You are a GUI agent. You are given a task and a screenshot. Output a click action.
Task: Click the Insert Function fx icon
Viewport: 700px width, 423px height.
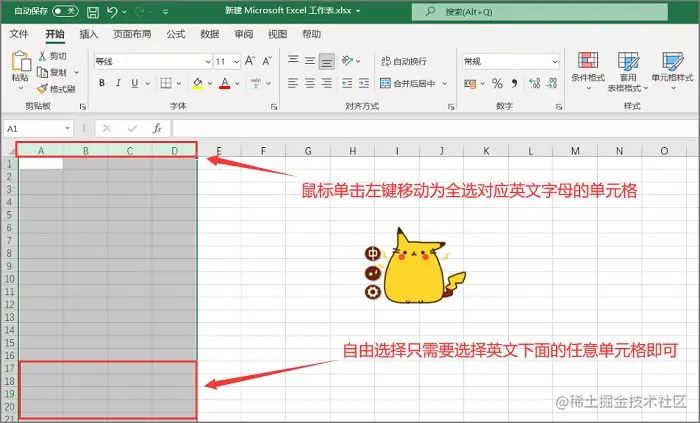coord(157,129)
